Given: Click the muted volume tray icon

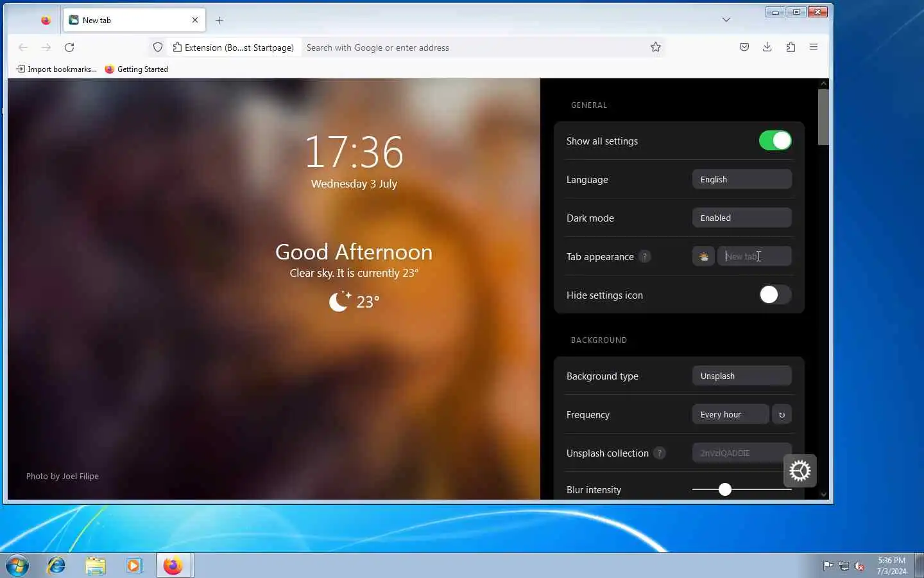Looking at the screenshot, I should click(859, 566).
